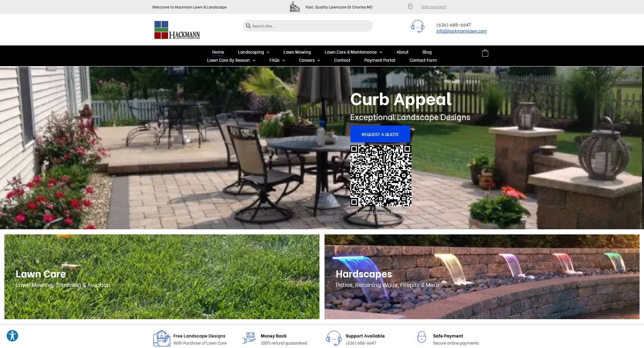Click the Lawn Mowing, Trimming & Aeration caption
The height and width of the screenshot is (348, 644).
(63, 285)
